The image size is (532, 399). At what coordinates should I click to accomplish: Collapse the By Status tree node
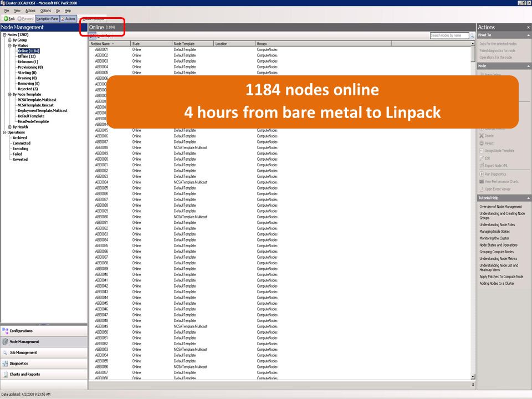pyautogui.click(x=10, y=45)
